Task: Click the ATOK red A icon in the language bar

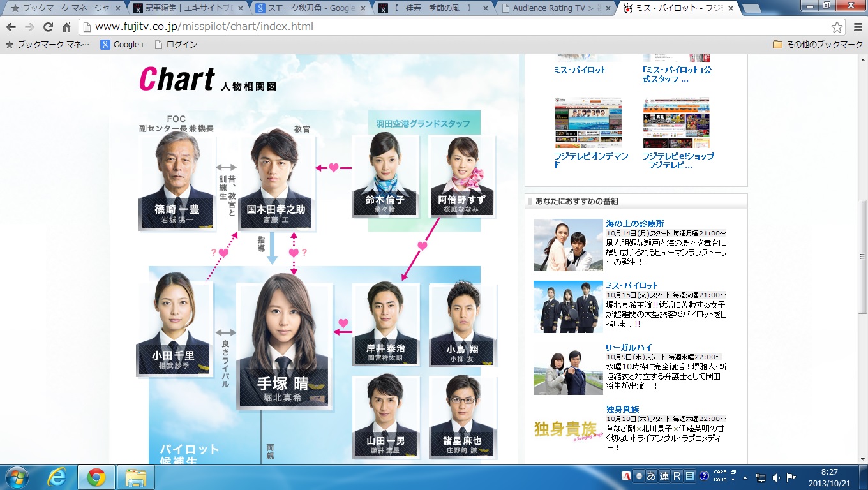Action: (x=627, y=476)
